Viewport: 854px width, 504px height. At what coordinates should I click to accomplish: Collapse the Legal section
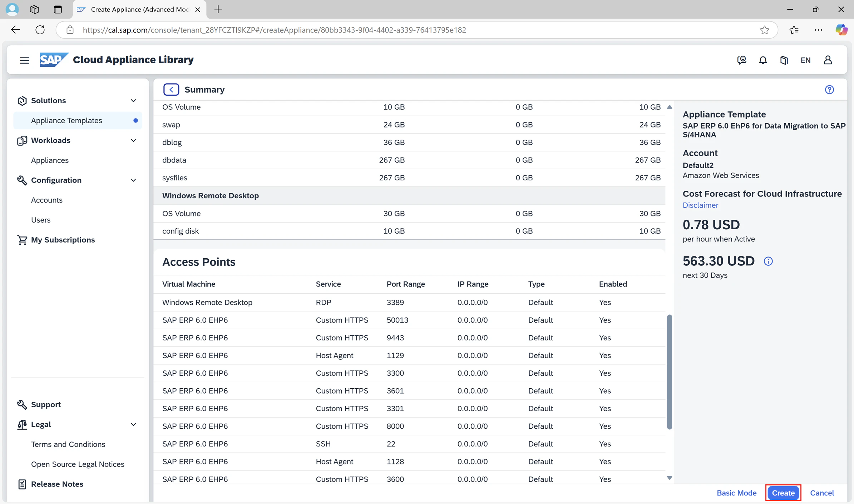click(133, 425)
